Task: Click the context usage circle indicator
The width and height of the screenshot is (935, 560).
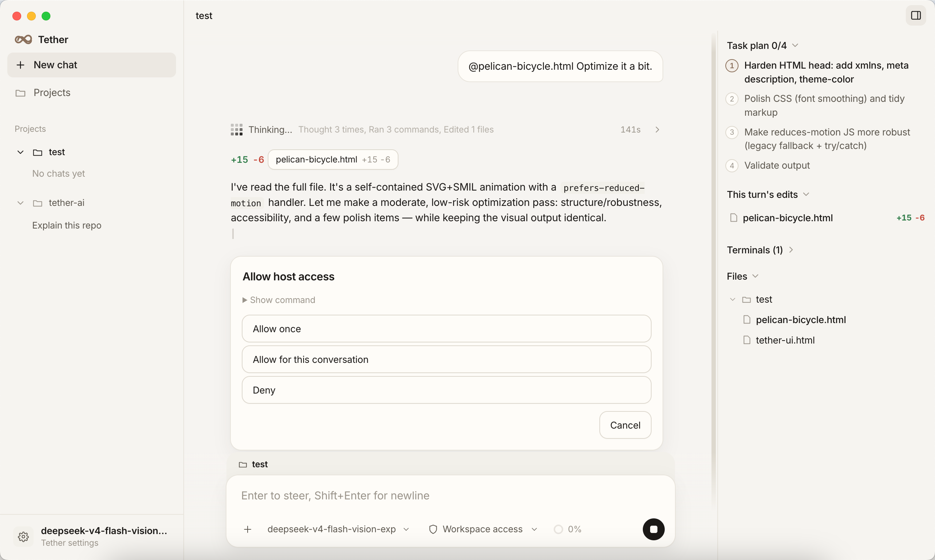Action: tap(558, 529)
